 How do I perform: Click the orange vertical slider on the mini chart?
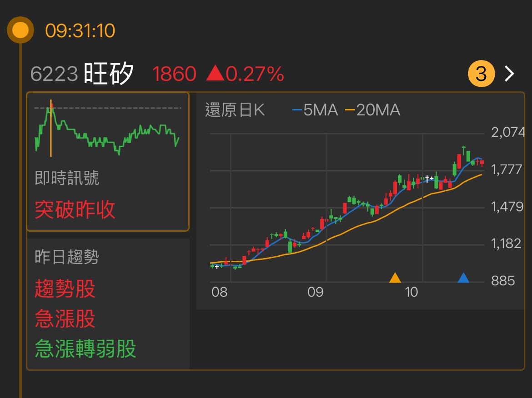pyautogui.click(x=50, y=127)
